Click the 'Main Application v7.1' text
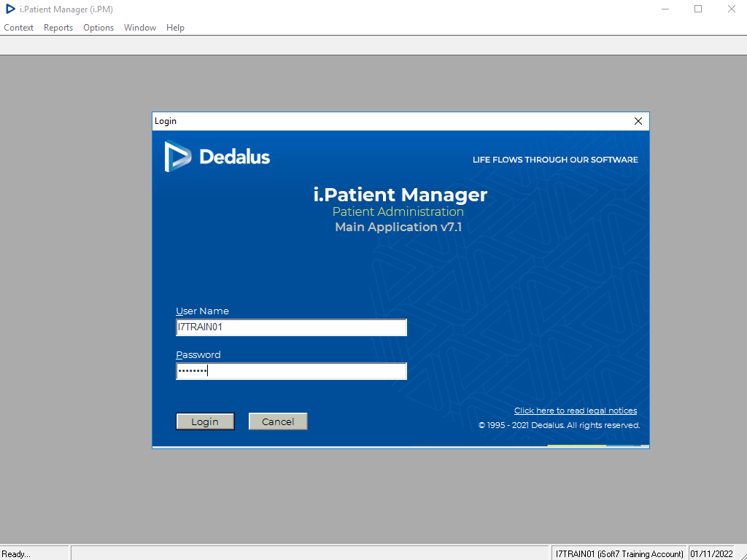 click(398, 227)
